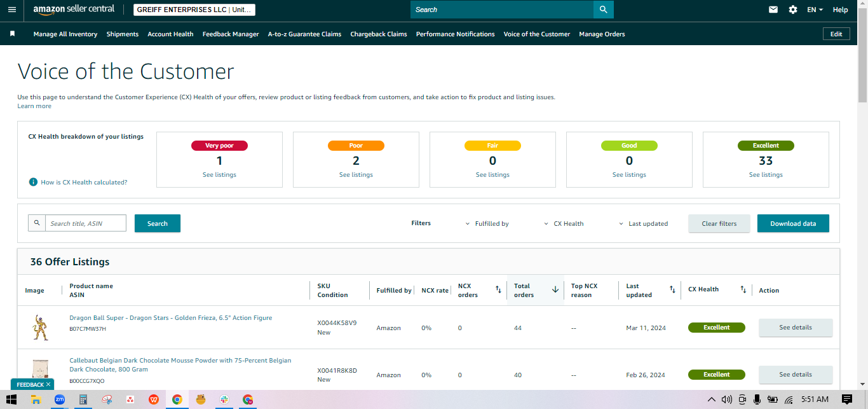Viewport: 868px width, 409px height.
Task: Open the mail messages icon
Action: pyautogui.click(x=773, y=10)
